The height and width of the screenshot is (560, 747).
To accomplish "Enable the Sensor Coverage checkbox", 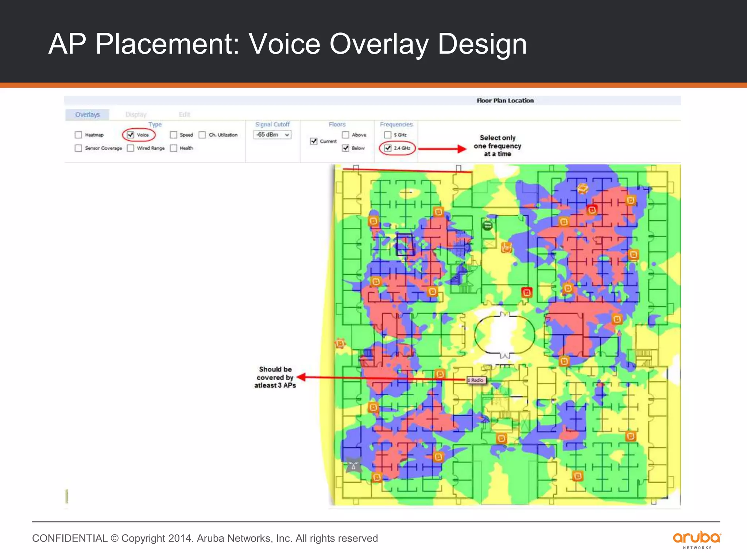I will (78, 148).
